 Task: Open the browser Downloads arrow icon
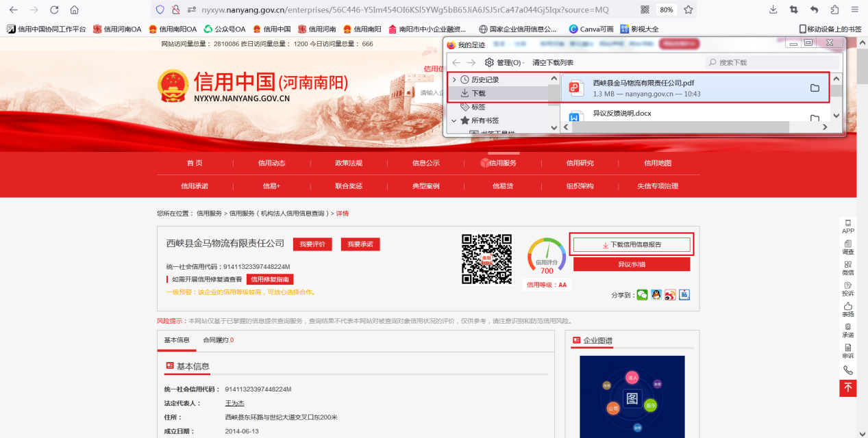pos(773,10)
